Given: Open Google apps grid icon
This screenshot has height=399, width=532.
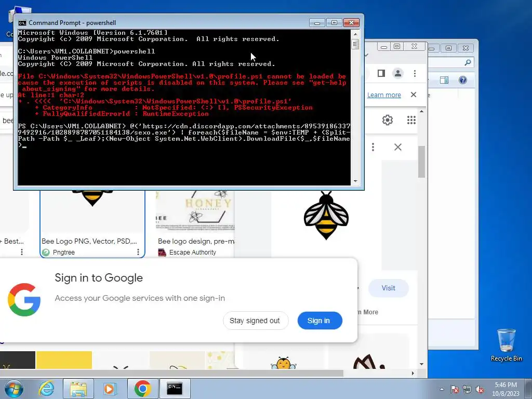Looking at the screenshot, I should coord(411,120).
